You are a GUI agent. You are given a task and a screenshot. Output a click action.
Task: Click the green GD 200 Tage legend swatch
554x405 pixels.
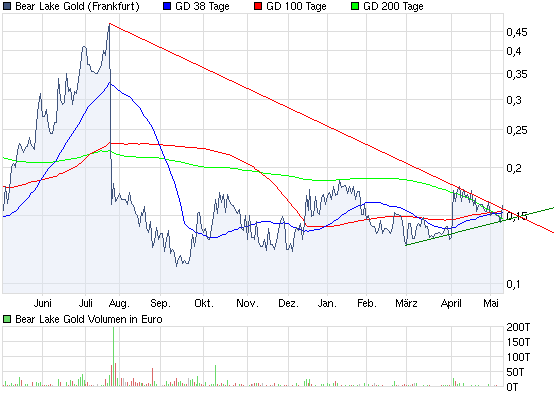355,6
